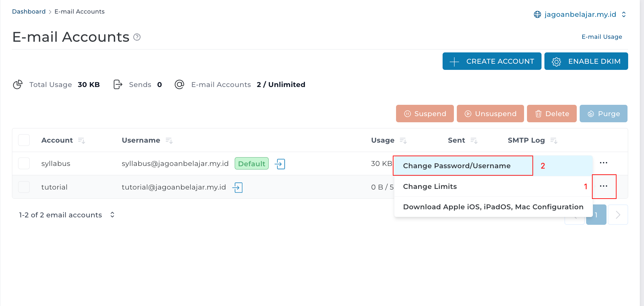Image resolution: width=644 pixels, height=306 pixels.
Task: Click the Total Usage pie chart icon
Action: tap(18, 84)
